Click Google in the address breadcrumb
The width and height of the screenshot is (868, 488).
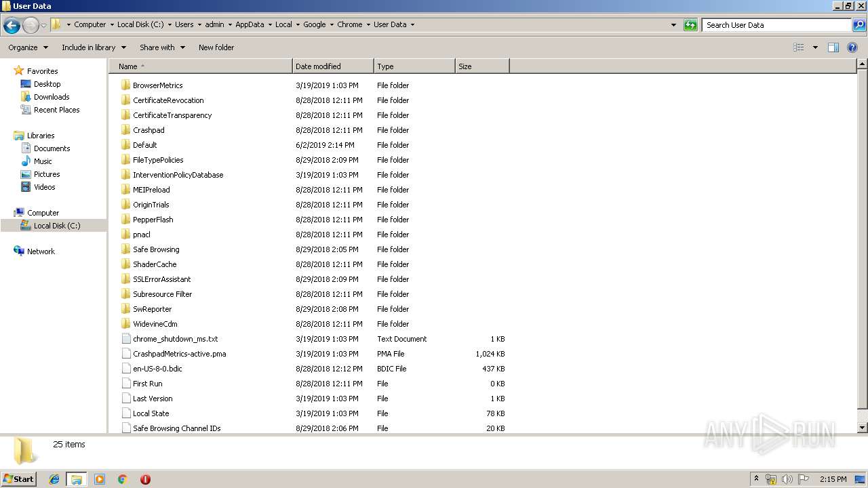pyautogui.click(x=315, y=24)
